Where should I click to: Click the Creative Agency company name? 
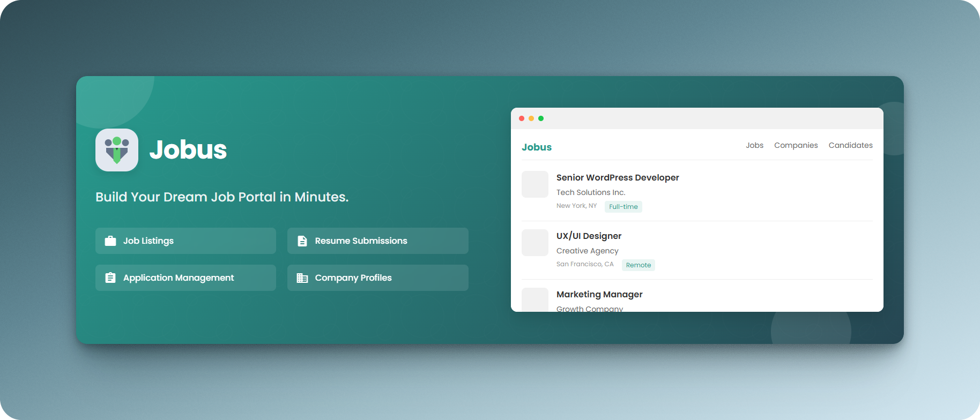click(x=588, y=251)
